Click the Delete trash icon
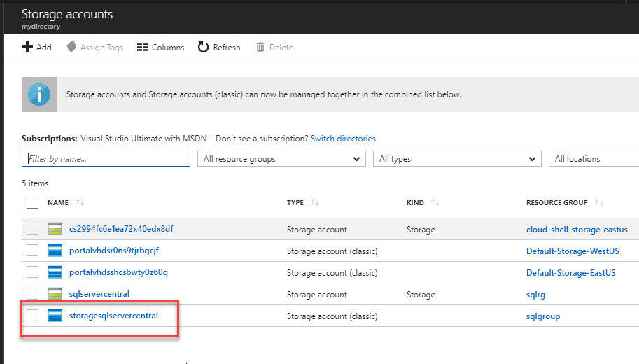Viewport: 639px width, 364px height. coord(260,48)
